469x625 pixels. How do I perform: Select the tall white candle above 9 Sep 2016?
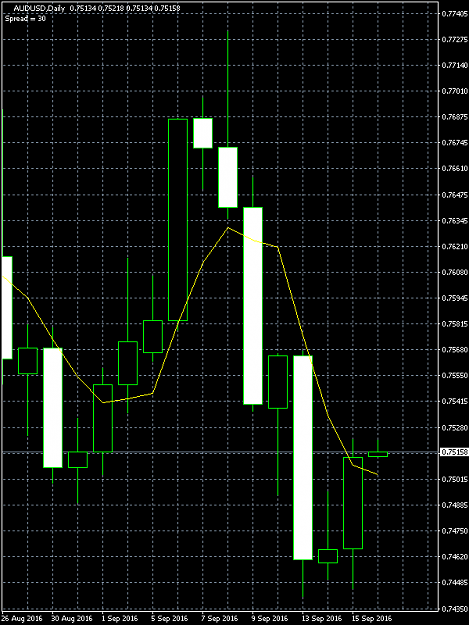tap(253, 306)
